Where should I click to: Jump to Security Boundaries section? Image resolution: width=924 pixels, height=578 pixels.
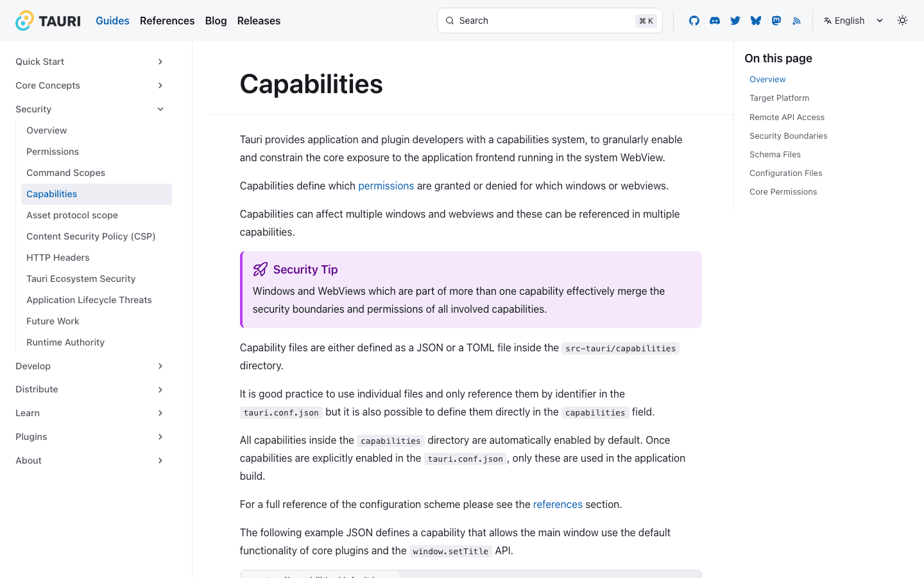pyautogui.click(x=788, y=136)
